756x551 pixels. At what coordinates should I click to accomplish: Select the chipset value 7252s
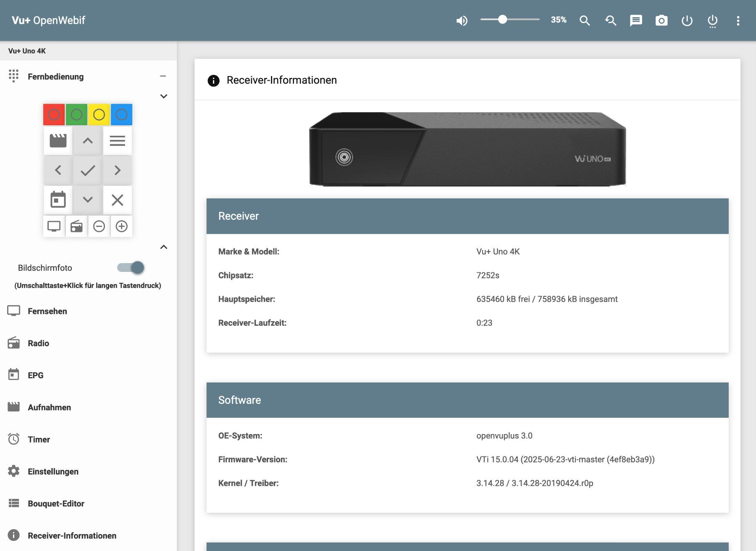(488, 275)
